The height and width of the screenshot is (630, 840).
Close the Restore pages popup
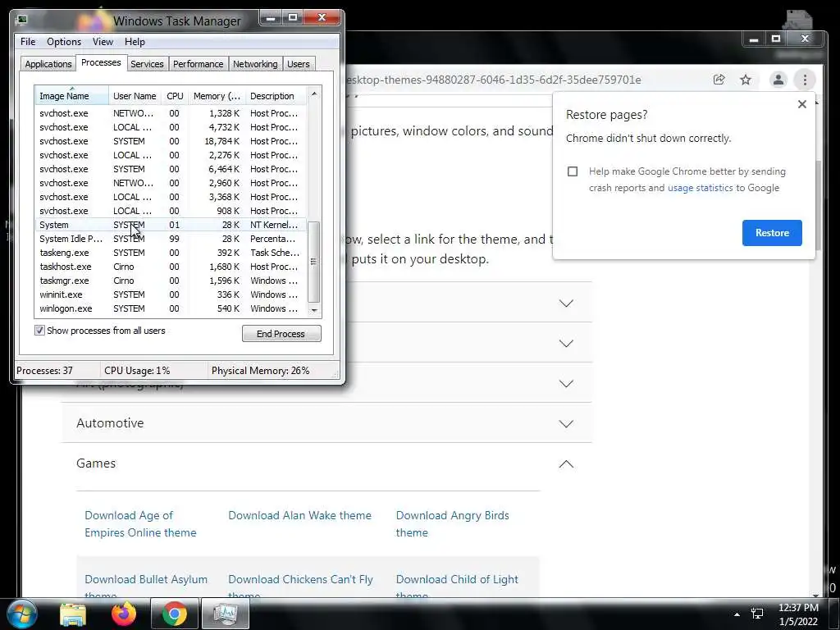pos(802,104)
